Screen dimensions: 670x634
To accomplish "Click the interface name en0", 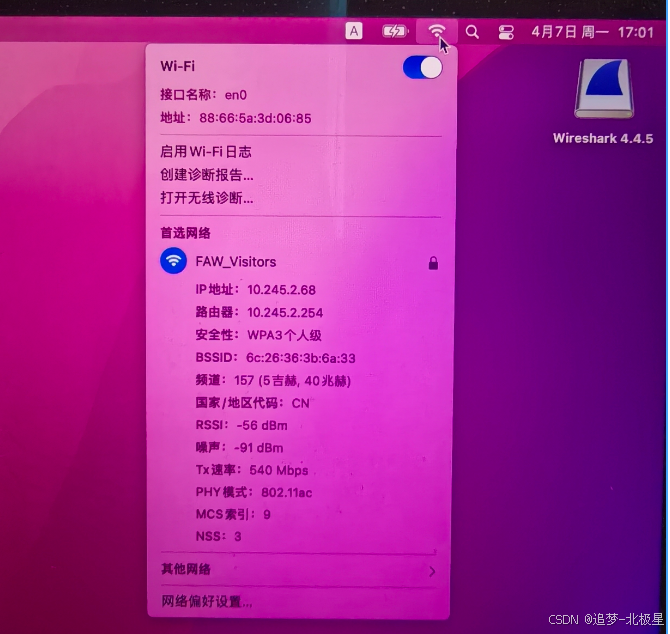I will point(236,95).
